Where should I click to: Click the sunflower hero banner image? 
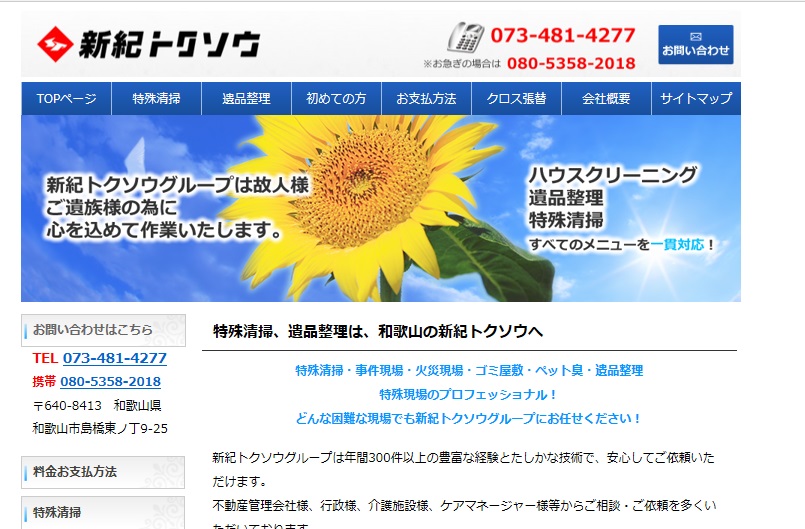click(x=380, y=208)
